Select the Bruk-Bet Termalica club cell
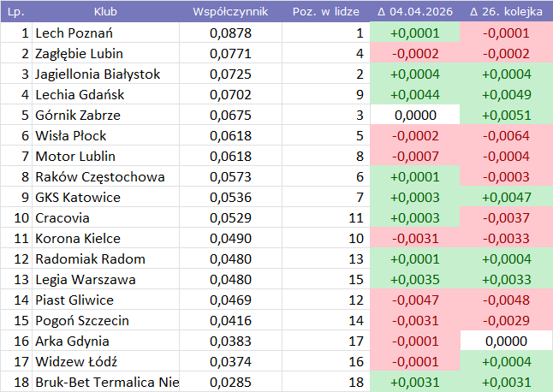 click(x=107, y=383)
